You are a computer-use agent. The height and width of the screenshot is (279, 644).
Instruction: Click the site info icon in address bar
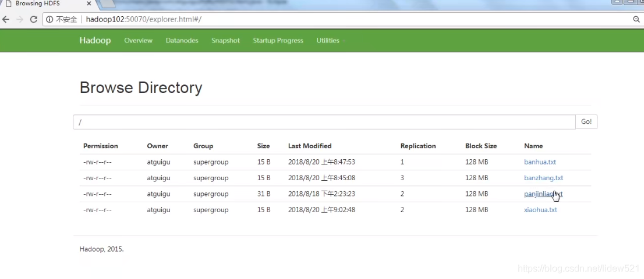pyautogui.click(x=49, y=19)
